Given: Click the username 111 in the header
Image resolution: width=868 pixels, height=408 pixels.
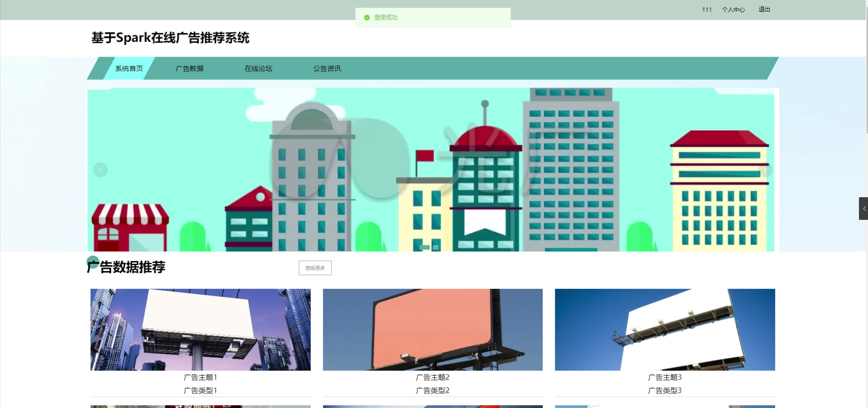Looking at the screenshot, I should (706, 9).
